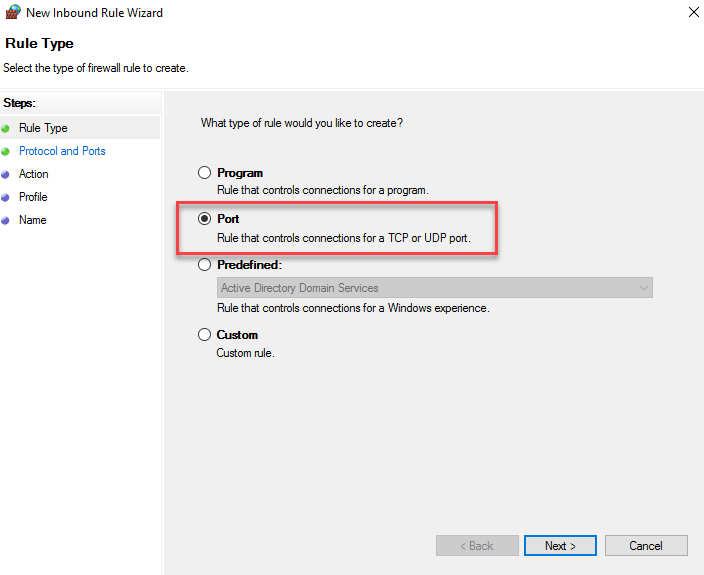Open the Active Directory Domain Services dropdown
The image size is (704, 575).
(x=435, y=288)
